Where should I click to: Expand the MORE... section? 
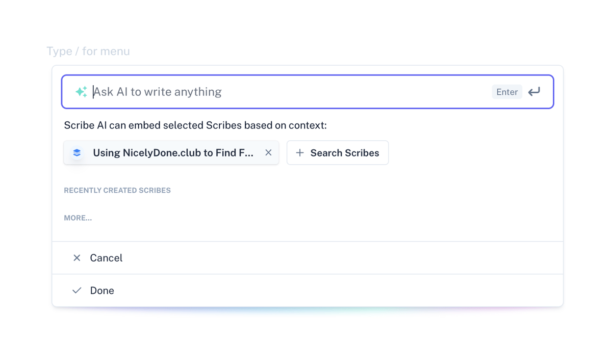coord(78,218)
